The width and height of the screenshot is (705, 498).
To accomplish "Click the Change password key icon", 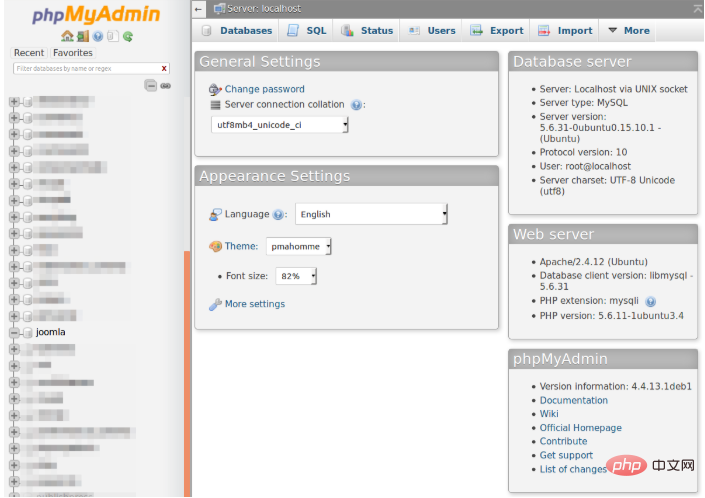I will (215, 89).
